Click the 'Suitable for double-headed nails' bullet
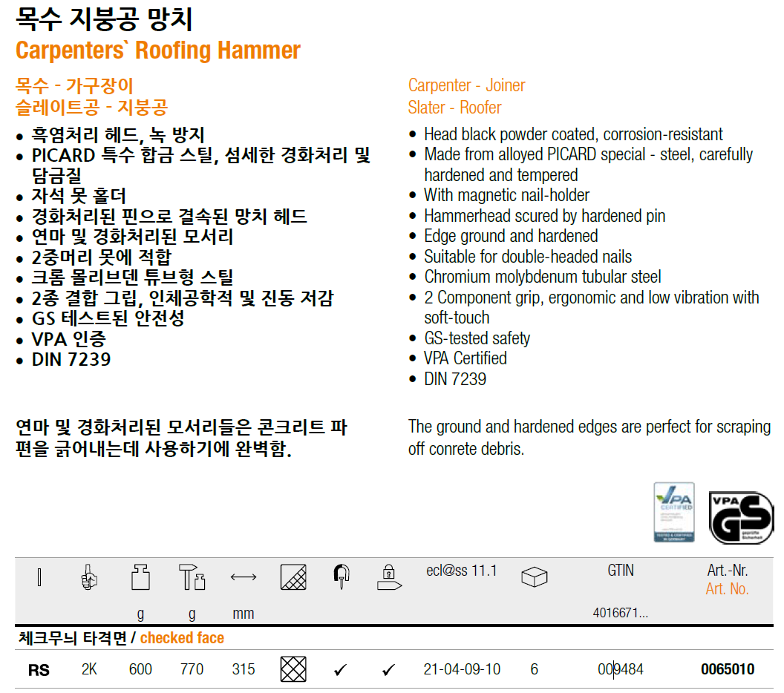 (528, 256)
